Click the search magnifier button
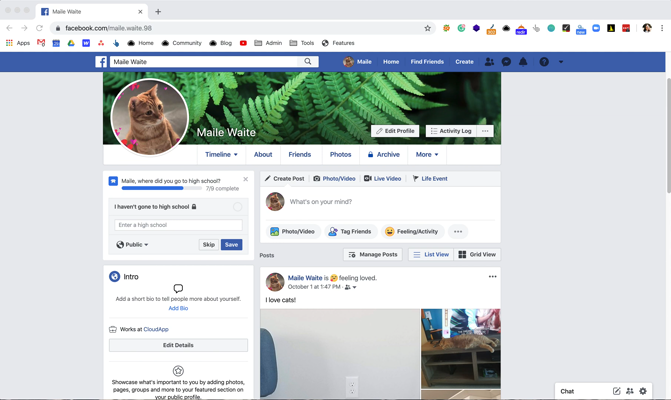 pyautogui.click(x=308, y=62)
